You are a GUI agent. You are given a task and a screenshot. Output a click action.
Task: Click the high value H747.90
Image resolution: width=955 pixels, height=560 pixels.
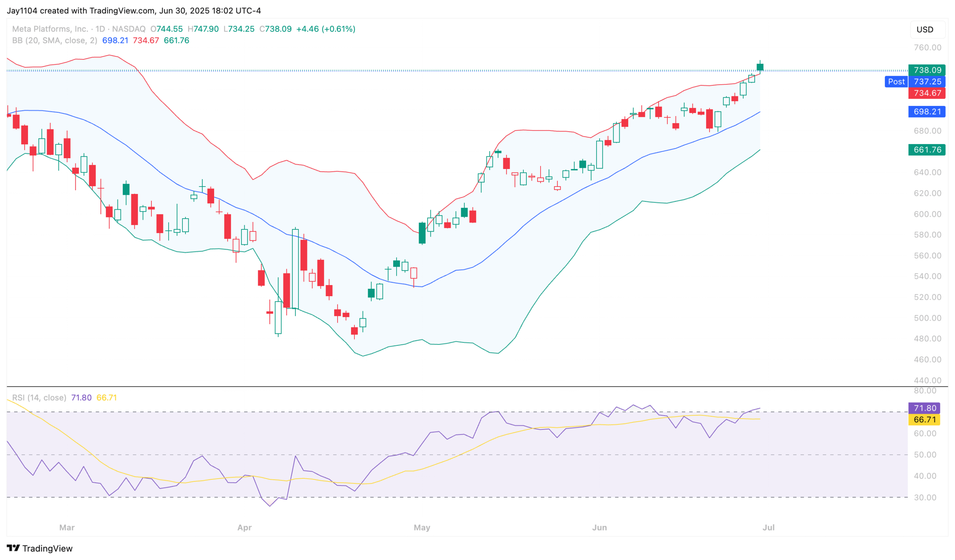tap(203, 29)
